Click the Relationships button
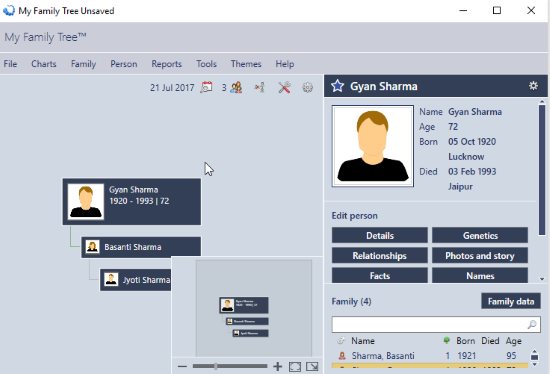The height and width of the screenshot is (374, 550). (x=380, y=255)
